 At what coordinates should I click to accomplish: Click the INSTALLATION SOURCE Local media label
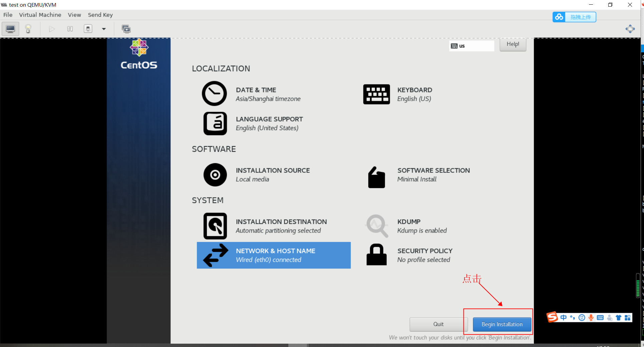click(273, 175)
